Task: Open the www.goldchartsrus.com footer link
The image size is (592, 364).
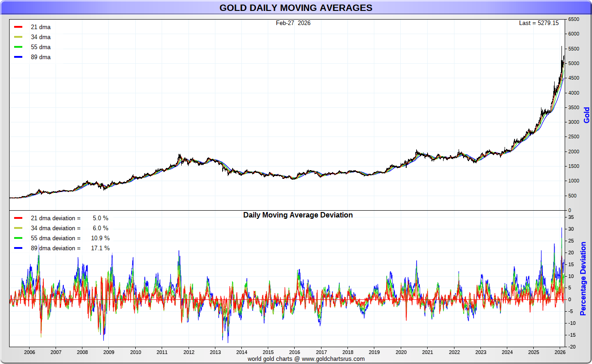Action: [333, 359]
